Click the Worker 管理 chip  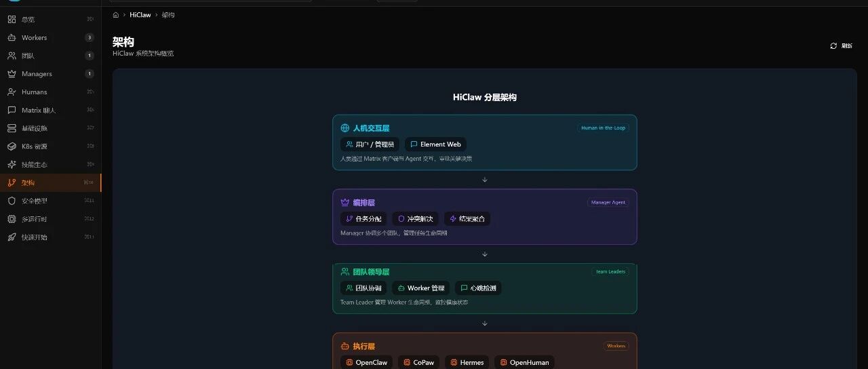click(x=420, y=288)
